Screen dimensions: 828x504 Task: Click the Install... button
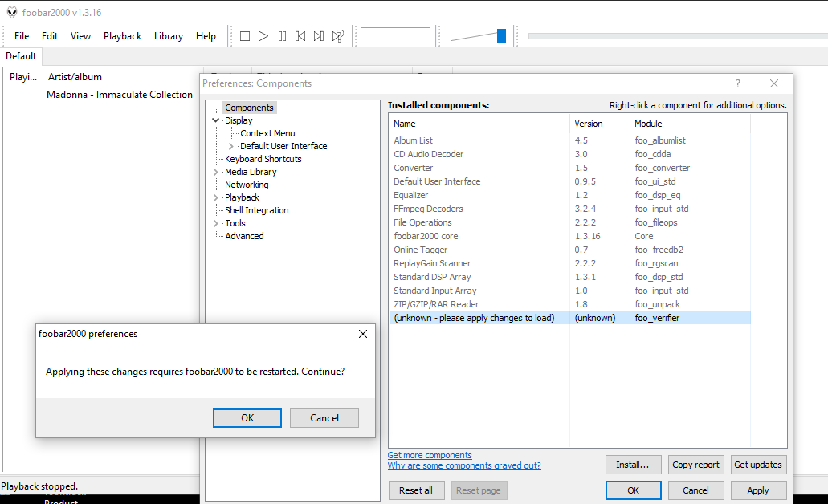pos(633,465)
